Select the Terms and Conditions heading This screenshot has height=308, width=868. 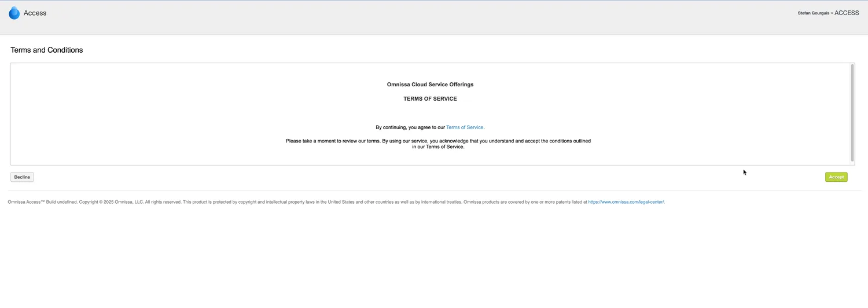(47, 50)
